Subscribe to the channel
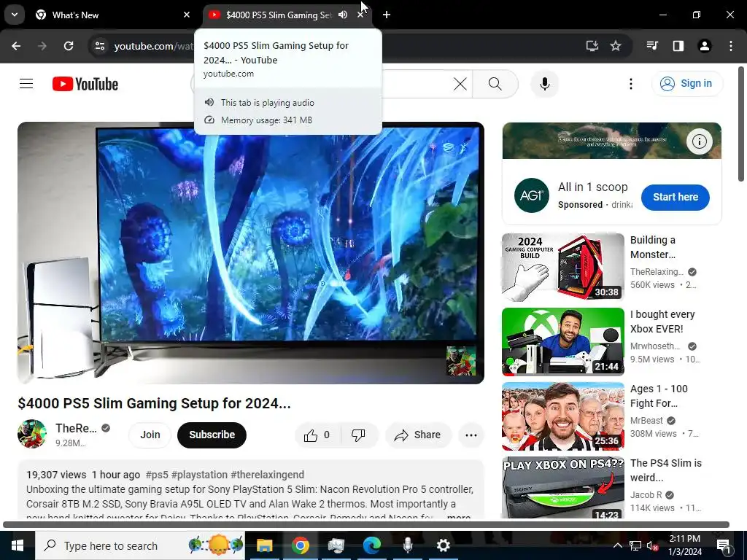 click(212, 435)
